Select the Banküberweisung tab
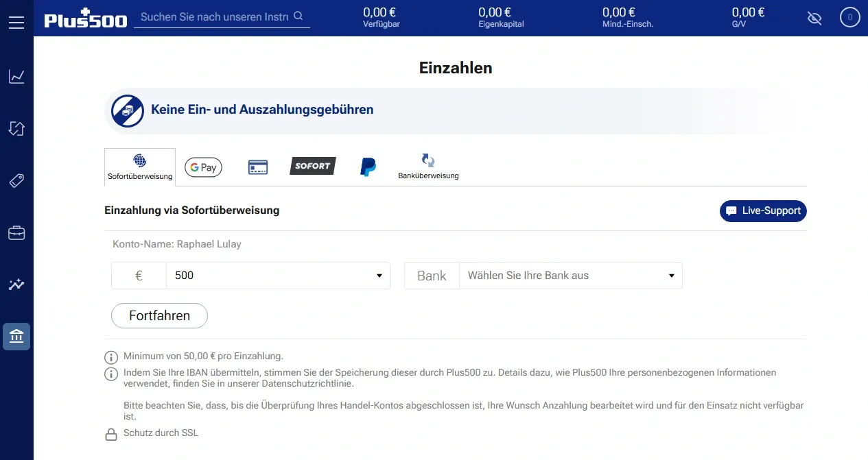The width and height of the screenshot is (868, 460). point(428,167)
